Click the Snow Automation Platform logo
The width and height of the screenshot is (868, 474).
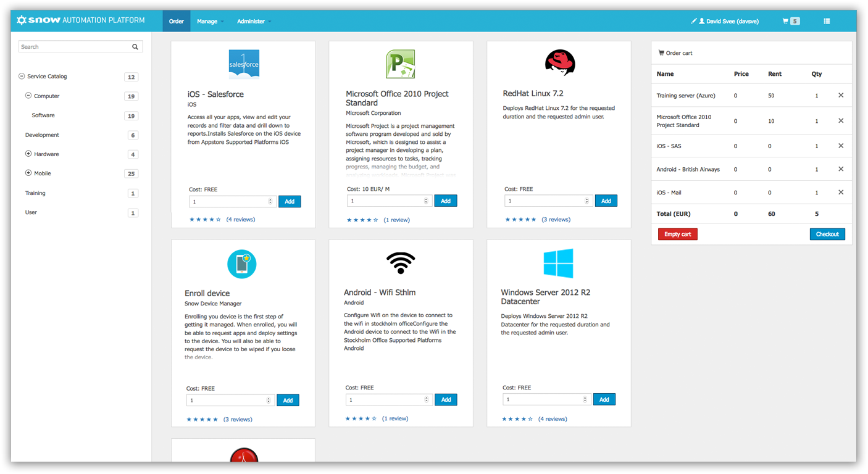point(80,20)
